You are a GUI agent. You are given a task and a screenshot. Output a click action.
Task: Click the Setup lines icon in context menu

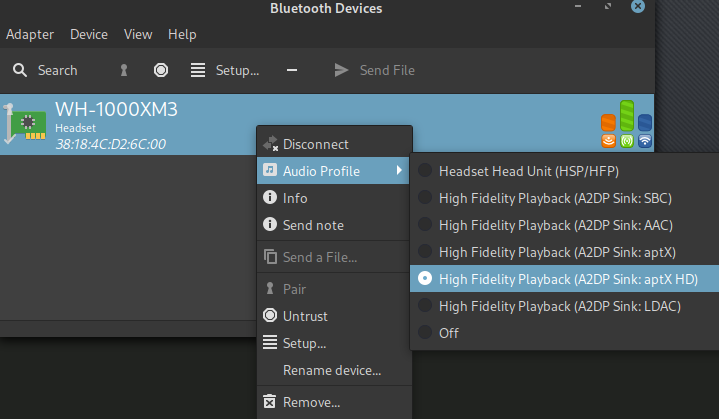point(270,342)
